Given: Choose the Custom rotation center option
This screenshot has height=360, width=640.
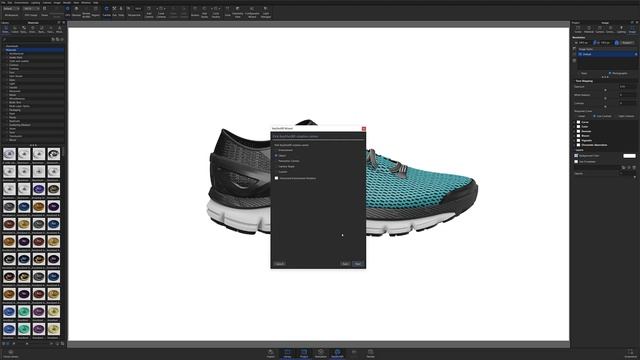Looking at the screenshot, I should click(281, 172).
